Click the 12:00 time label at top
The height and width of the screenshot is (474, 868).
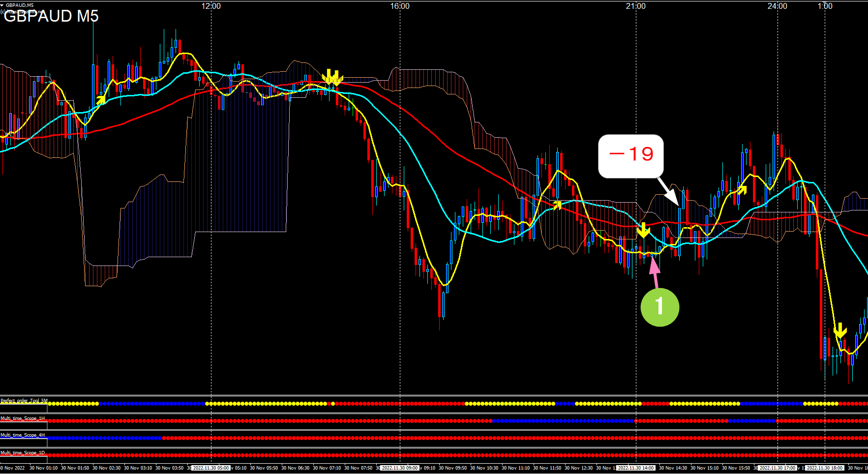click(x=211, y=6)
